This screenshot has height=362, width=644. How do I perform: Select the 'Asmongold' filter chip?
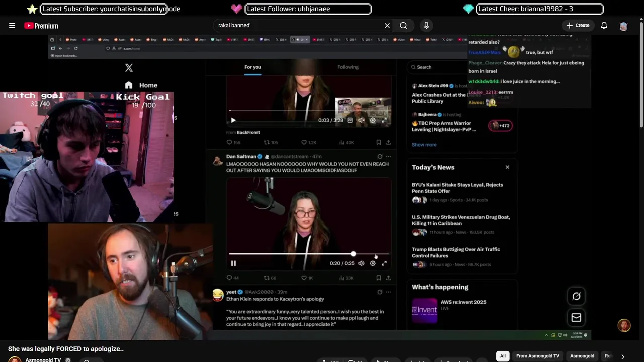[x=582, y=356]
